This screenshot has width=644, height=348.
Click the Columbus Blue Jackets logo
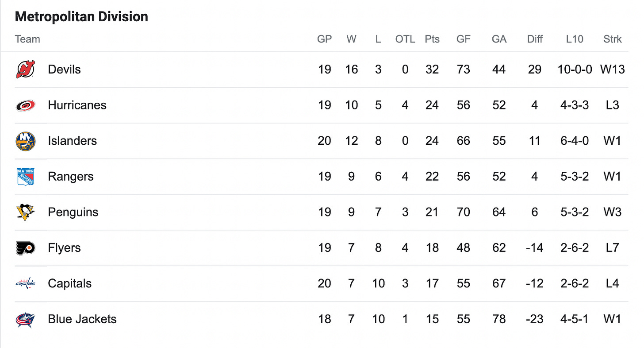[x=25, y=319]
